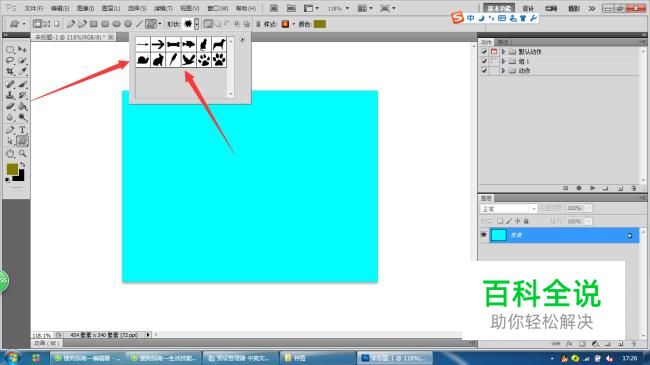Screen dimensions: 650x365
Task: Open the layer style dropdown arrow
Action: (293, 24)
